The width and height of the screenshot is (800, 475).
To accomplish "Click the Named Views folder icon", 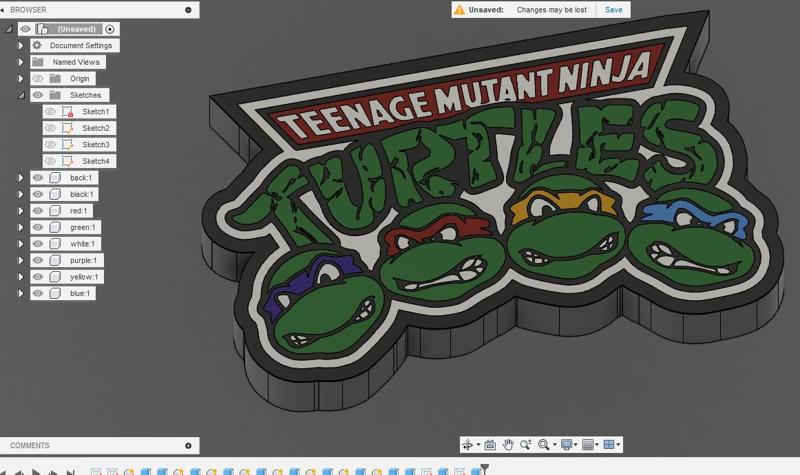I will [x=37, y=62].
